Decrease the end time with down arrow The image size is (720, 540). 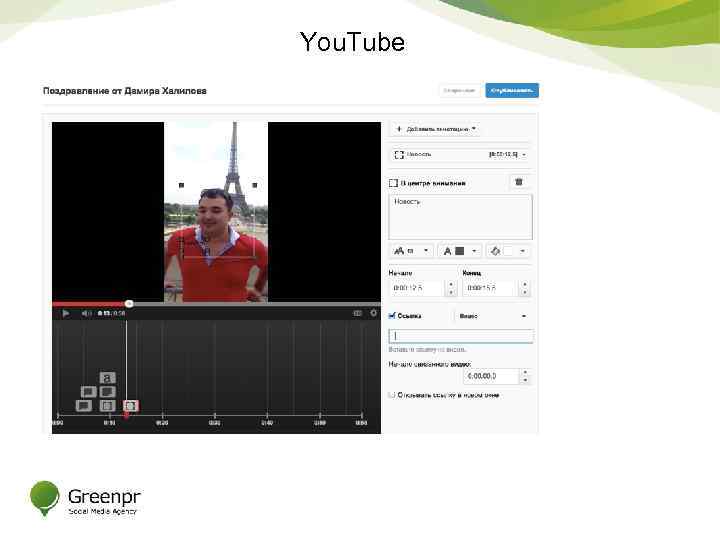(525, 292)
